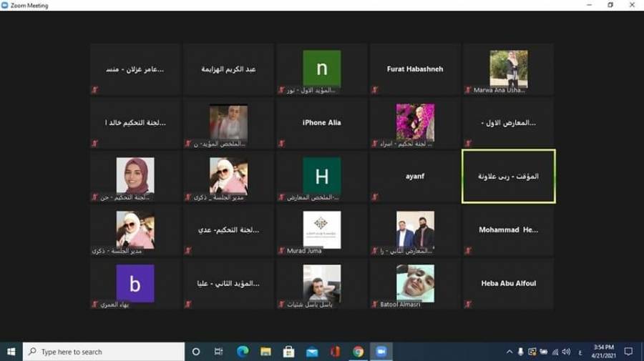This screenshot has width=644, height=361.
Task: Click muted mic icon beside Murad Juma name
Action: (281, 251)
